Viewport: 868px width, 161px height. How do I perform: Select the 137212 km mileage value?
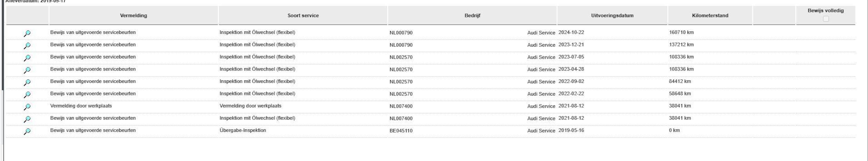point(681,44)
